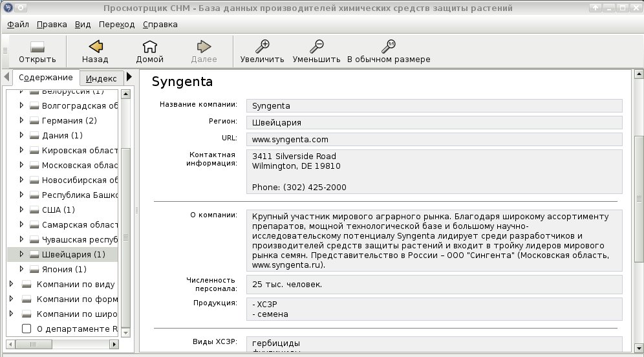Viewport: 644px width, 357px height.
Task: Expand the Чувашская республика node
Action: click(x=21, y=239)
